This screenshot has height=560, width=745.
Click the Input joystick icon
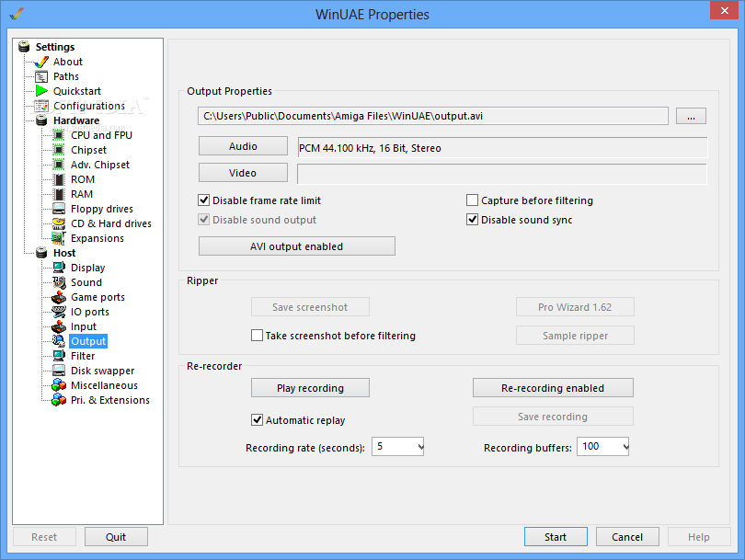point(59,326)
